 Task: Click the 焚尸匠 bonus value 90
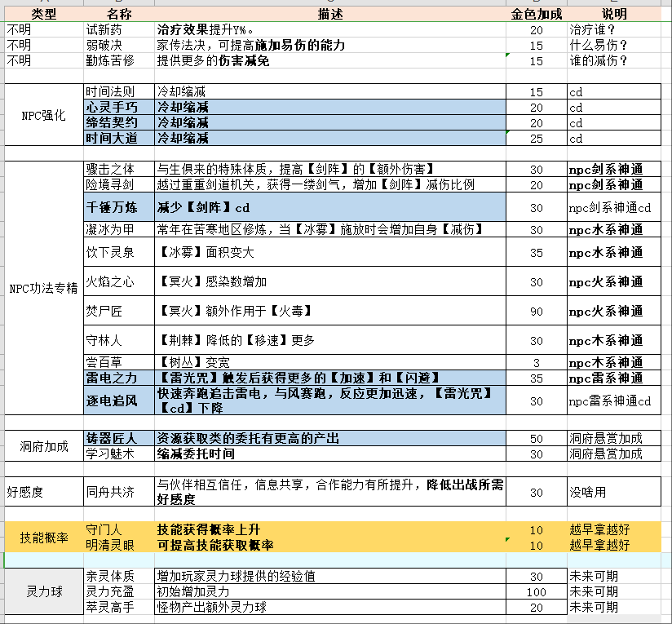[536, 310]
